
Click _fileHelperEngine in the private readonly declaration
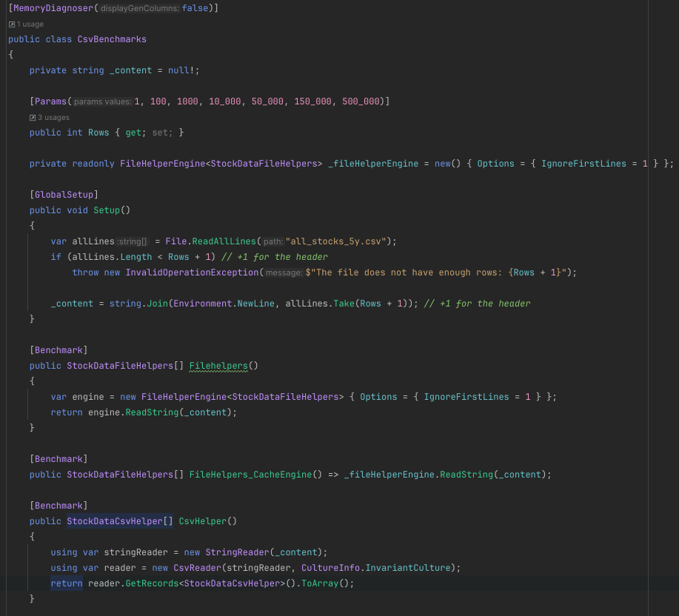373,164
